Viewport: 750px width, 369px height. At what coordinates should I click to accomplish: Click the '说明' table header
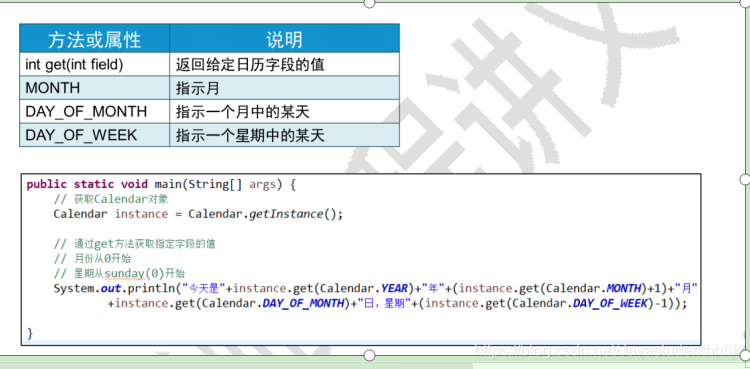point(285,39)
